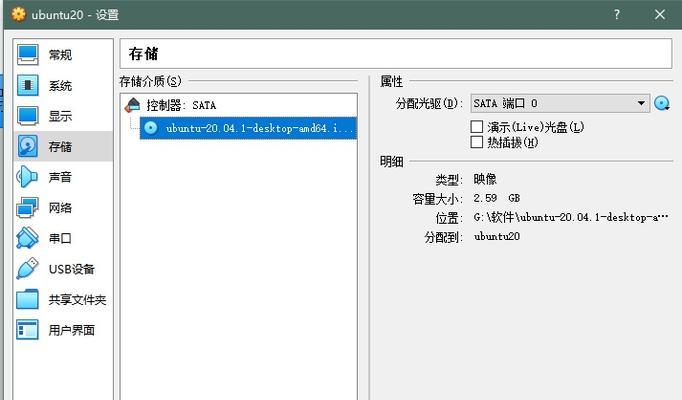This screenshot has height=400, width=682.
Task: Open the 系统 (System) chip icon
Action: [x=28, y=85]
